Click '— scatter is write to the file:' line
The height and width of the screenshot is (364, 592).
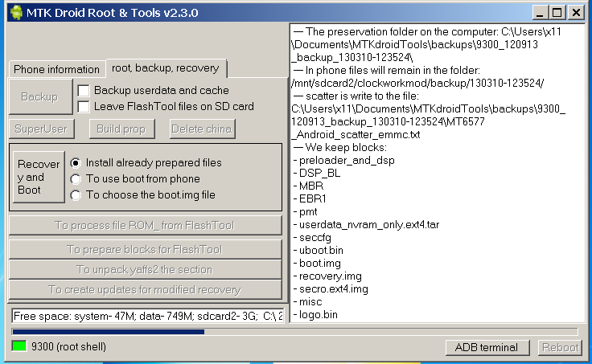[356, 96]
